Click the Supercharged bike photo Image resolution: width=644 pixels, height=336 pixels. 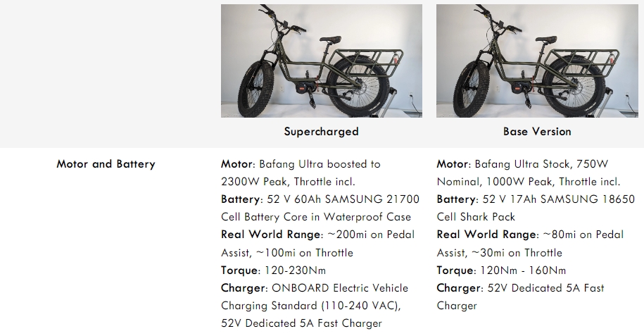coord(321,61)
